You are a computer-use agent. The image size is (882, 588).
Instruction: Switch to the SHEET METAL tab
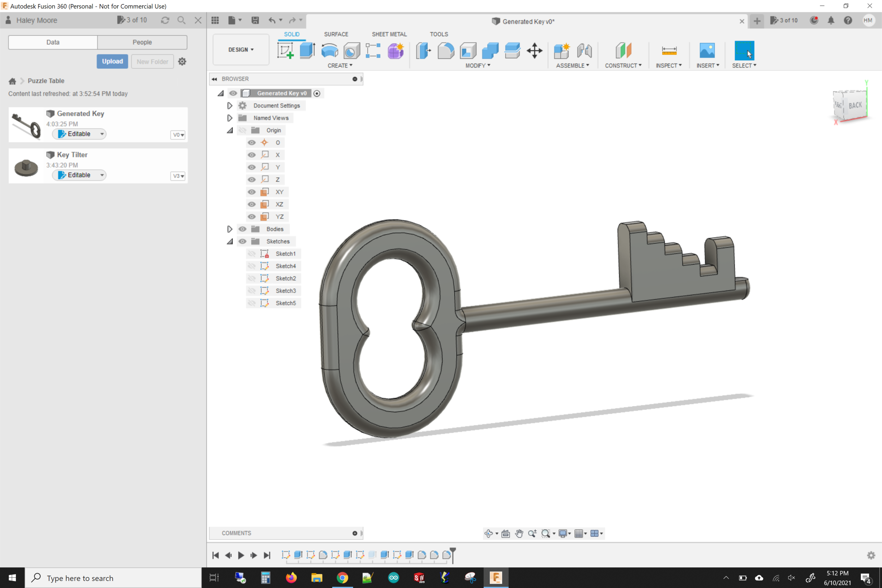[389, 34]
